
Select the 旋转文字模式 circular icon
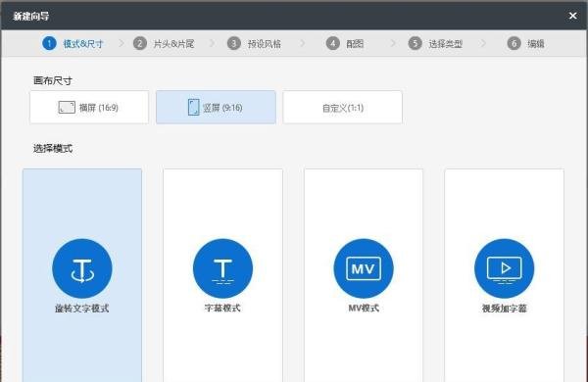[82, 268]
